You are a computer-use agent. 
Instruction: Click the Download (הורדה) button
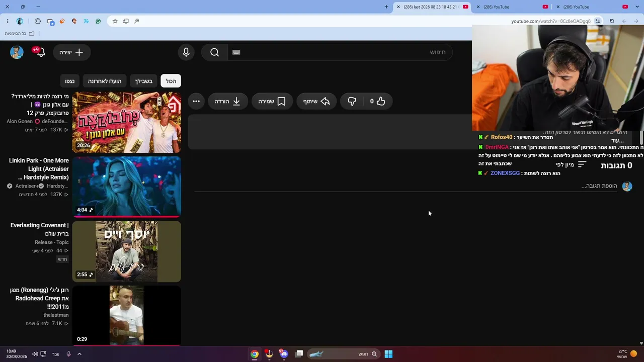(x=227, y=102)
